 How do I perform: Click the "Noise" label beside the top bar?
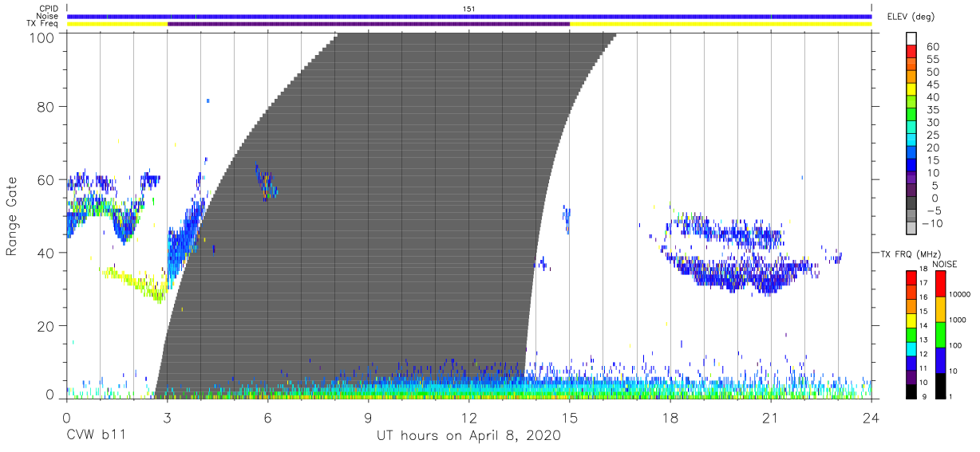click(x=48, y=16)
